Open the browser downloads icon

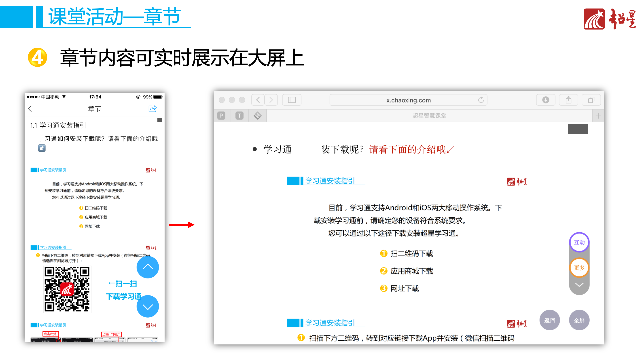coord(546,100)
